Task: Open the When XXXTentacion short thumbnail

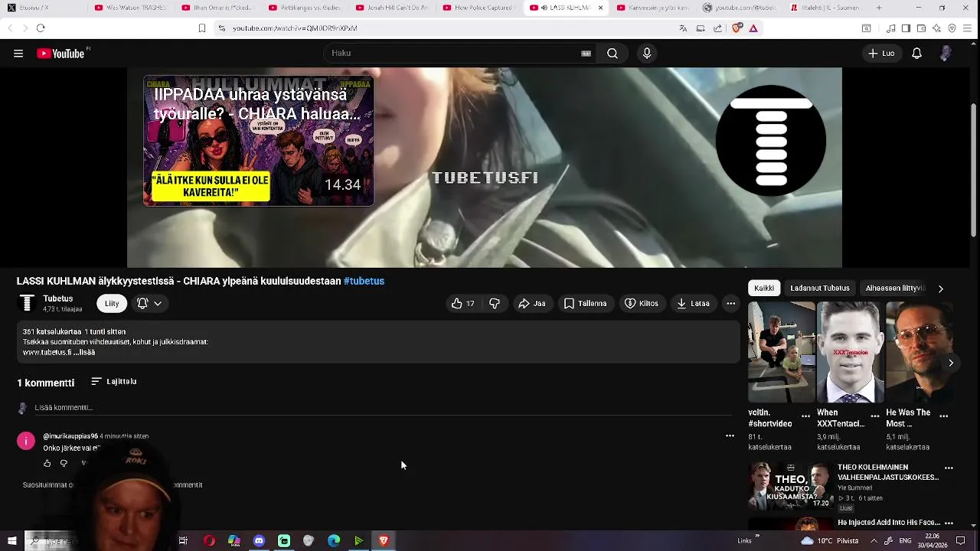Action: click(x=851, y=352)
